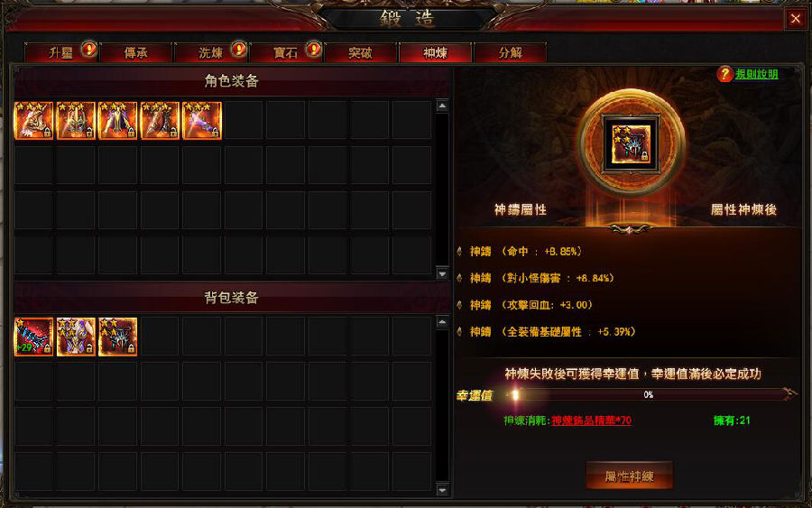Open the 規則說明 link

(757, 74)
